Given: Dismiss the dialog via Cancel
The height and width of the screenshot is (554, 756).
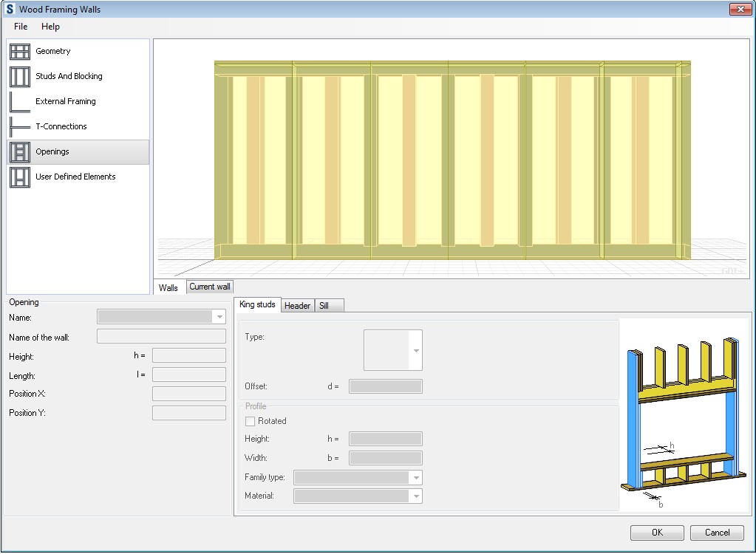Looking at the screenshot, I should click(x=716, y=533).
